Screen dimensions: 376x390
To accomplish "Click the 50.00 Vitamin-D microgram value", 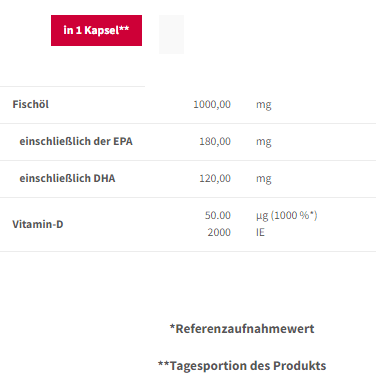I will [x=218, y=215].
